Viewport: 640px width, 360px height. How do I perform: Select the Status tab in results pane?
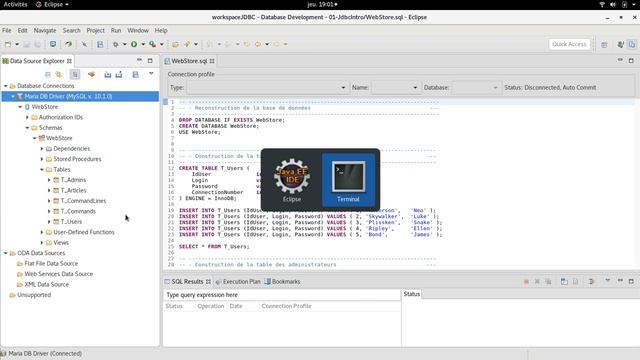411,294
